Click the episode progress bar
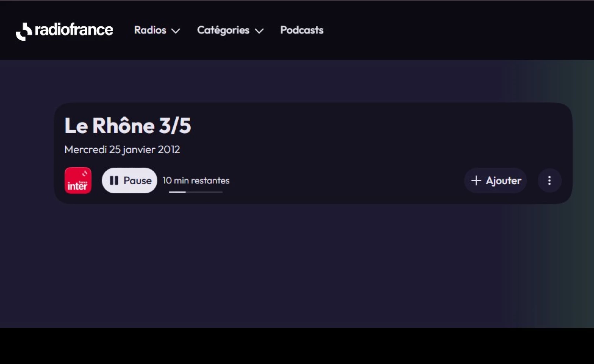The width and height of the screenshot is (594, 364). pos(195,192)
